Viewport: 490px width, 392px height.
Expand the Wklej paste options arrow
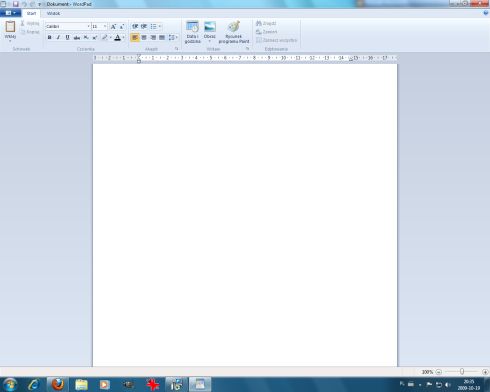point(10,41)
